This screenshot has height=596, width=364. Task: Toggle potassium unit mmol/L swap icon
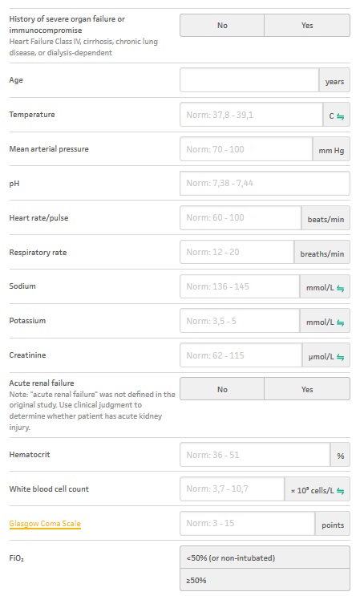click(341, 322)
